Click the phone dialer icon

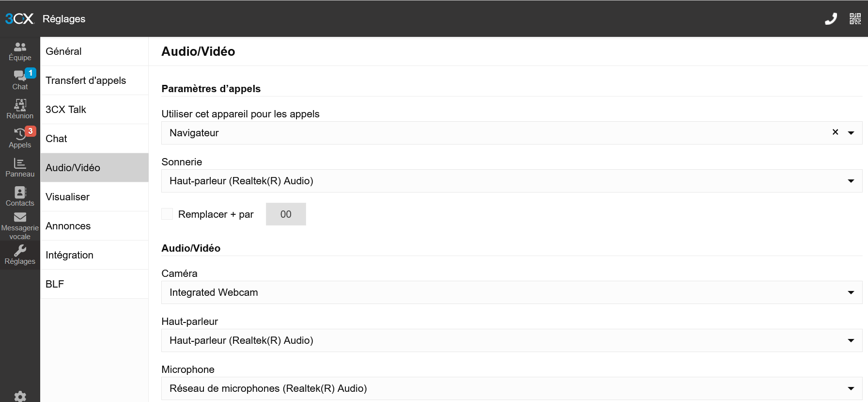(831, 19)
